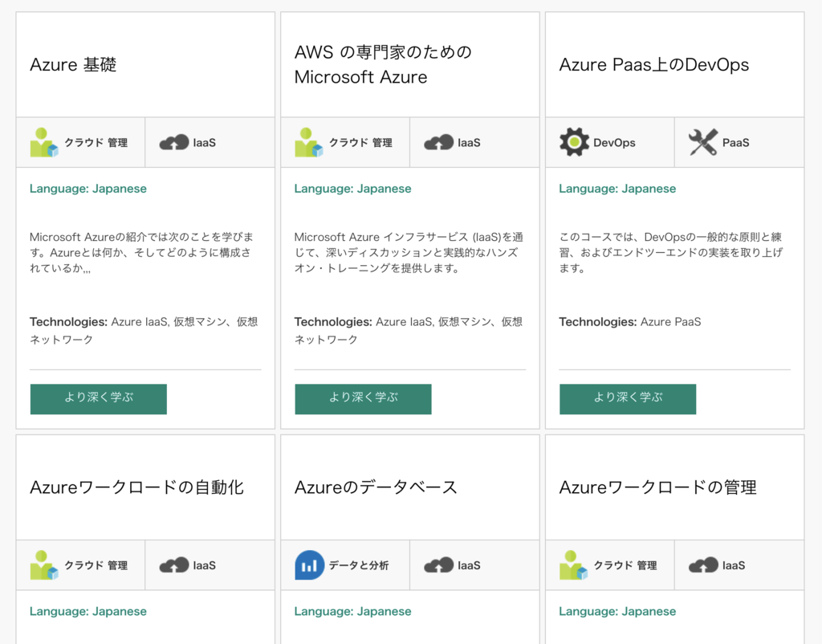Open the Azure Paas上のDevOps course title
Screen dimensions: 822x644
point(653,64)
